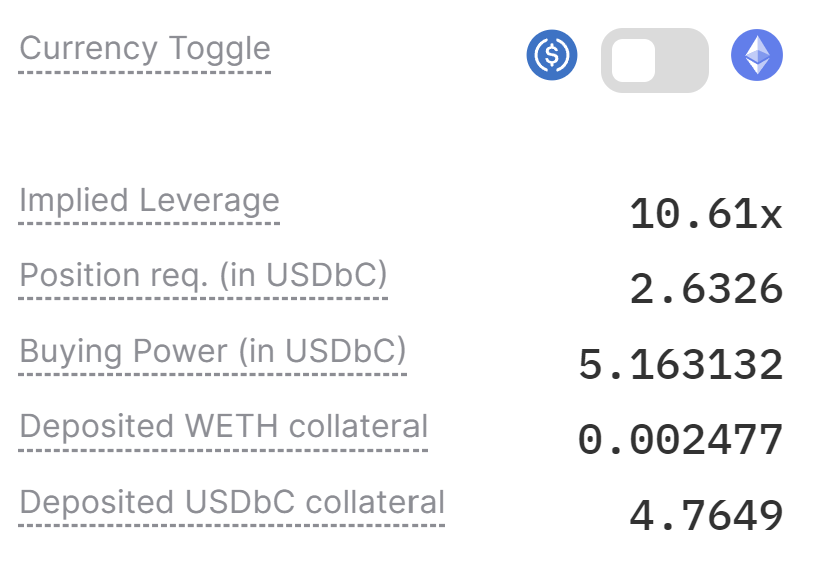The height and width of the screenshot is (567, 819).
Task: Select the 0.002477 WETH collateral value
Action: coord(680,440)
